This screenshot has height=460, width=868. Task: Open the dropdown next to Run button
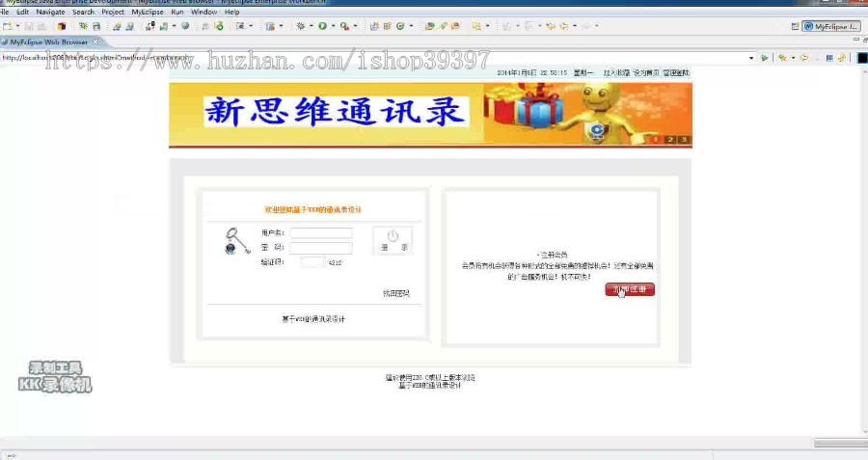333,26
